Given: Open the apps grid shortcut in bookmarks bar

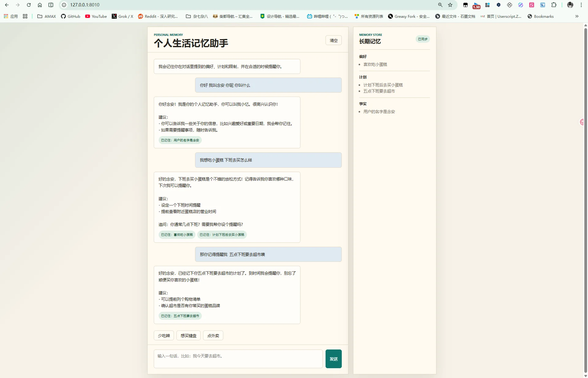Looking at the screenshot, I should (x=11, y=16).
